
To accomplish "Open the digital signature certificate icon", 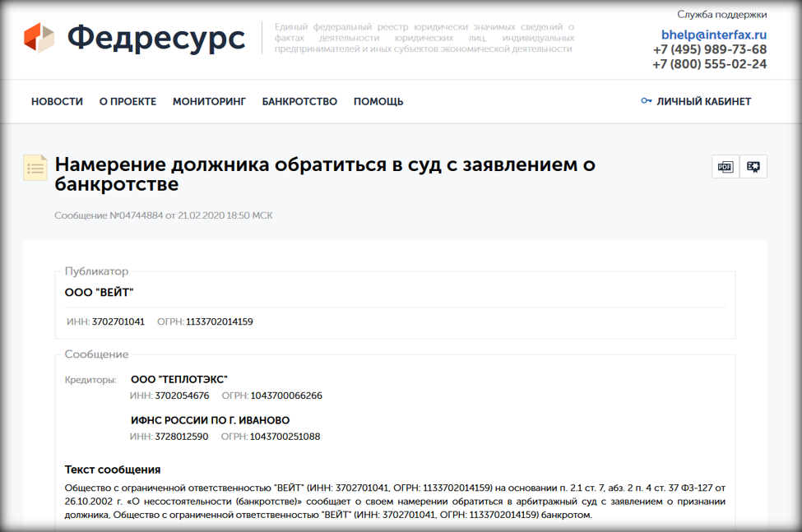I will pyautogui.click(x=753, y=167).
